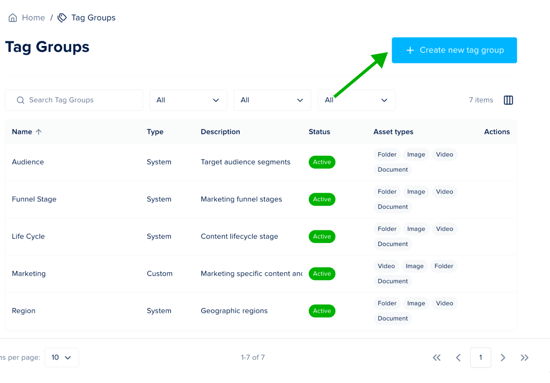Go to last page double-chevron
Viewport: 550px width, 383px height.
tap(524, 357)
